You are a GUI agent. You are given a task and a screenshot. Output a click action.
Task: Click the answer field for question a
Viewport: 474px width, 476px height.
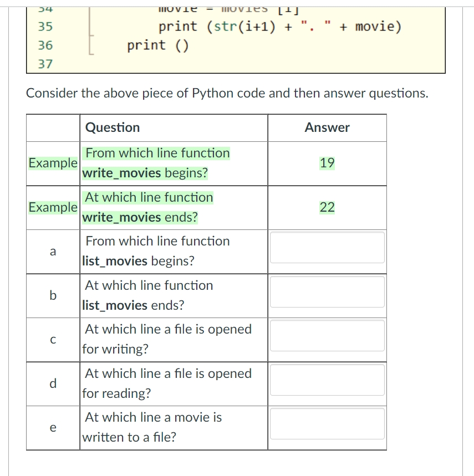pos(327,248)
